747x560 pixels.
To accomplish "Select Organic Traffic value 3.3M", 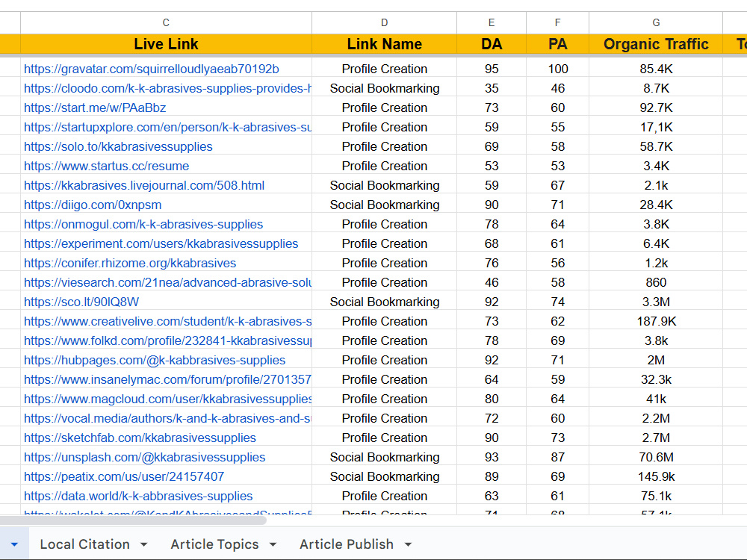I will pyautogui.click(x=656, y=302).
